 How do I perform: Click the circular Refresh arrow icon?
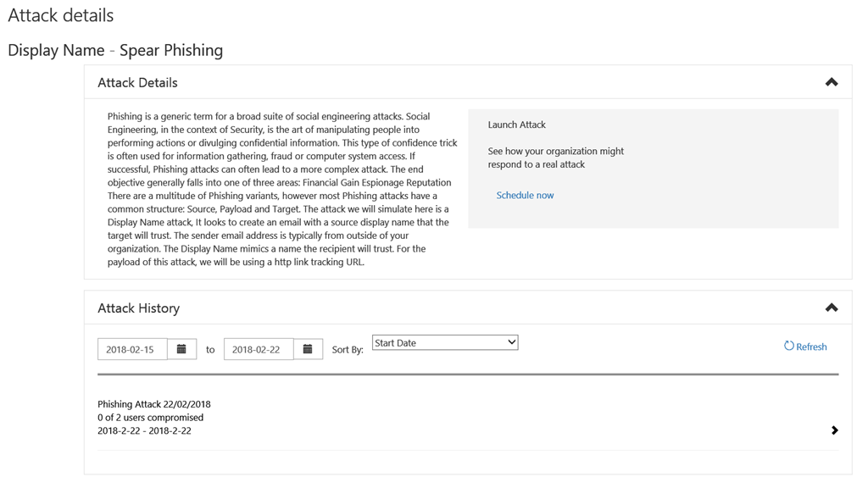point(788,346)
